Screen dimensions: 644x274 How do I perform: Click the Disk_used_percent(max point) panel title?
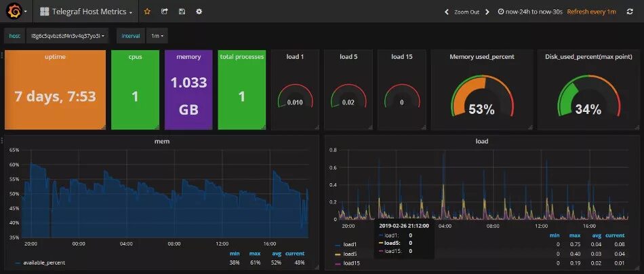[588, 57]
